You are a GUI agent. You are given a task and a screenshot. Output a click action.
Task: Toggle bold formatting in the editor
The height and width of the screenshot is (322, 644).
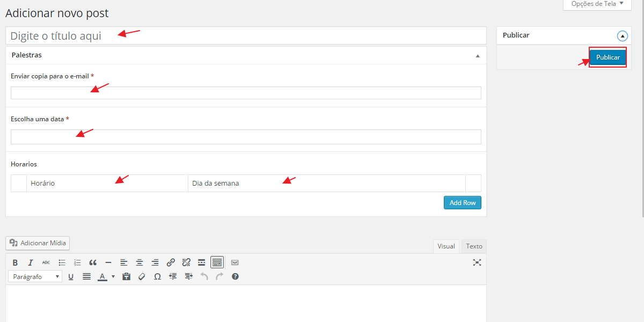tap(15, 262)
